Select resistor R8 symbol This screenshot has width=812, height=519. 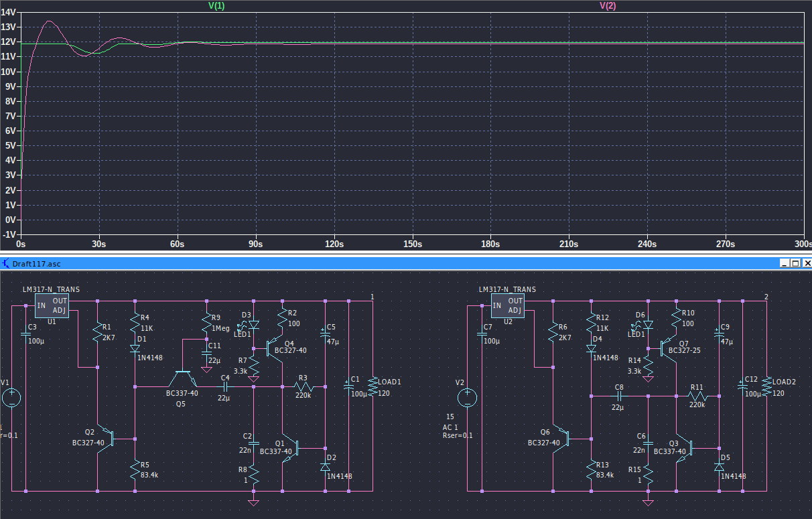253,474
